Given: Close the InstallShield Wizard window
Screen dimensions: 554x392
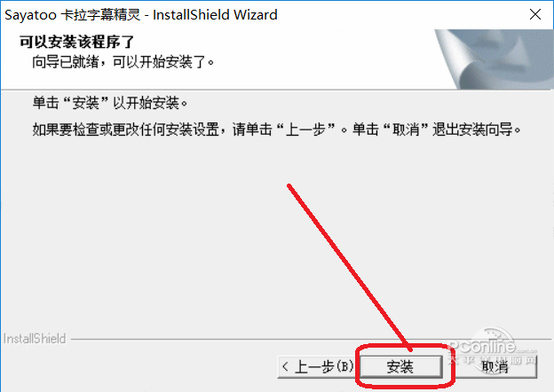Looking at the screenshot, I should coord(535,14).
